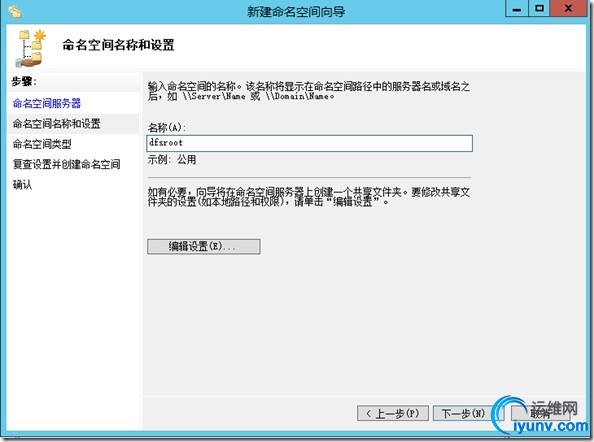Minimize the 新建命名空间向导 window
The height and width of the screenshot is (442, 594).
[517, 8]
